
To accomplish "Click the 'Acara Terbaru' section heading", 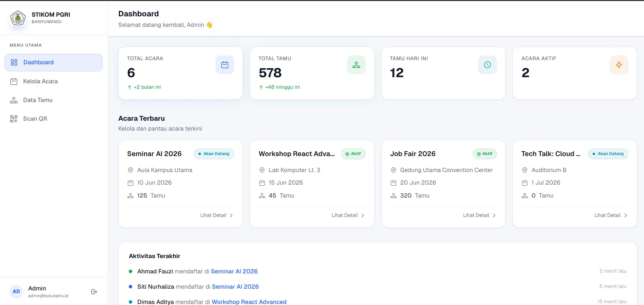I will point(141,118).
